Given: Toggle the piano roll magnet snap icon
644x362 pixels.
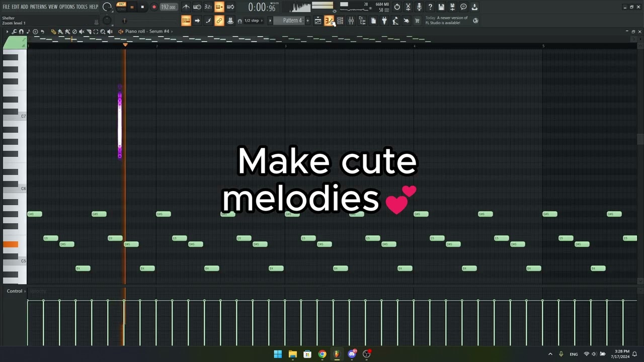Looking at the screenshot, I should coord(21,31).
